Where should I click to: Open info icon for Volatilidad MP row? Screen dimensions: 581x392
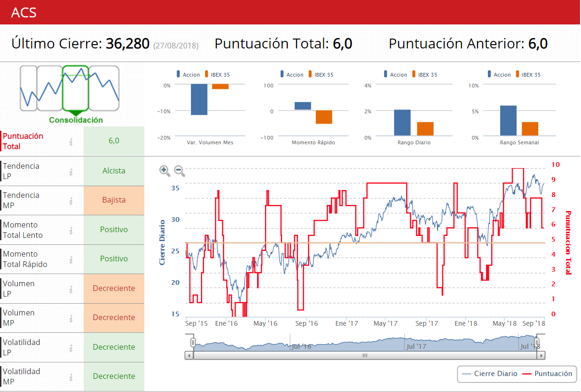(x=71, y=377)
